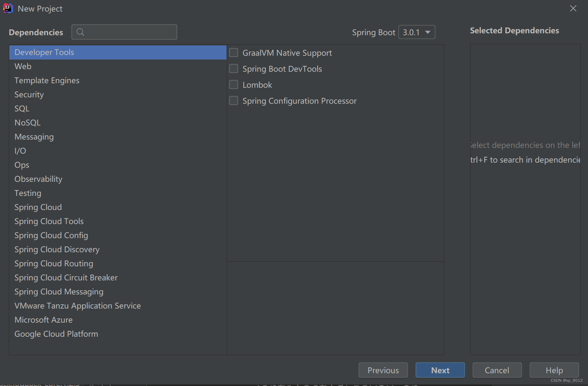Viewport: 588px width, 386px height.
Task: Open Help for this dialog
Action: coord(554,370)
